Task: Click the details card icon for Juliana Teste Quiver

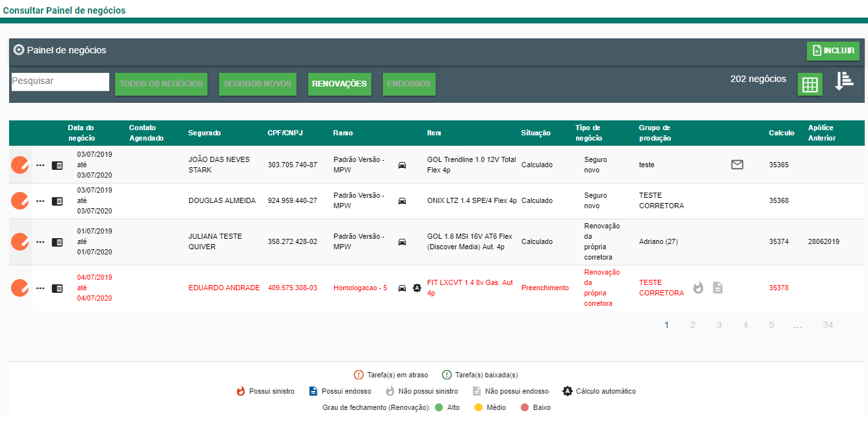Action: click(57, 242)
